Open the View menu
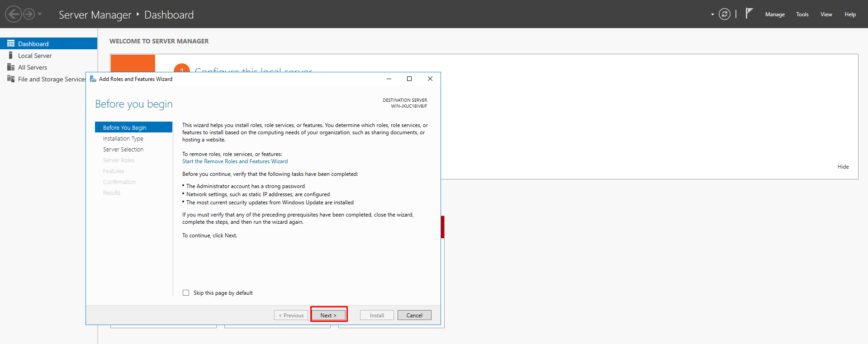This screenshot has height=344, width=868. click(x=826, y=14)
